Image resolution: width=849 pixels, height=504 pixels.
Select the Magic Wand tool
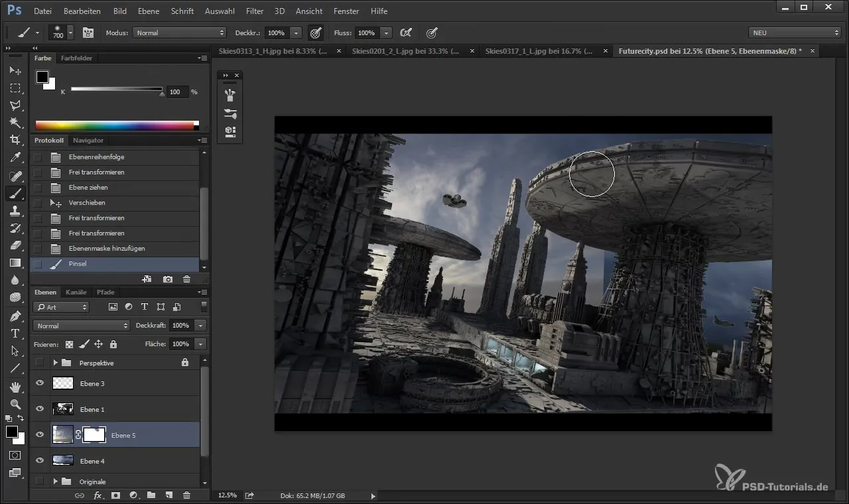point(15,122)
